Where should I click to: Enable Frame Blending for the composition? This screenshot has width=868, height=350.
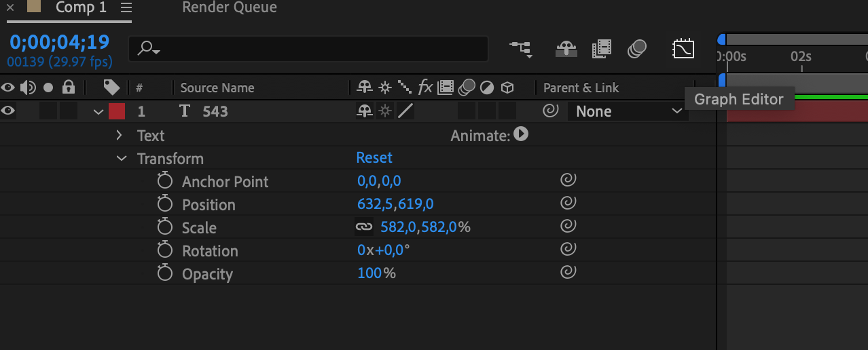[x=602, y=49]
